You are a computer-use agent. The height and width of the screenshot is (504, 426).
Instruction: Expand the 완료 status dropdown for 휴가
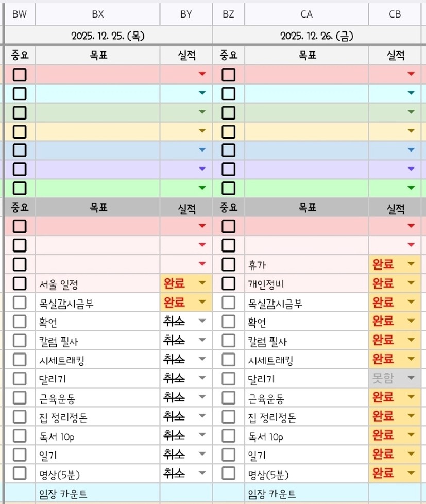[x=411, y=264]
